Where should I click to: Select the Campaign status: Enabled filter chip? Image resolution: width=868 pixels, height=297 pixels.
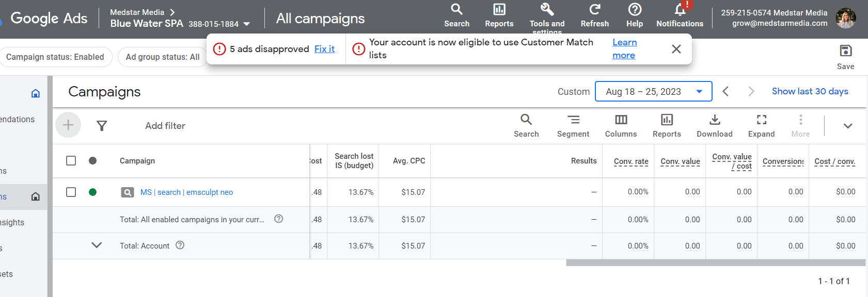click(x=56, y=57)
